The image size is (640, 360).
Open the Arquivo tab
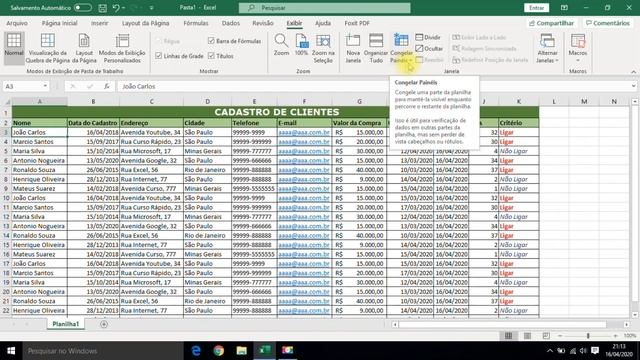pos(17,23)
